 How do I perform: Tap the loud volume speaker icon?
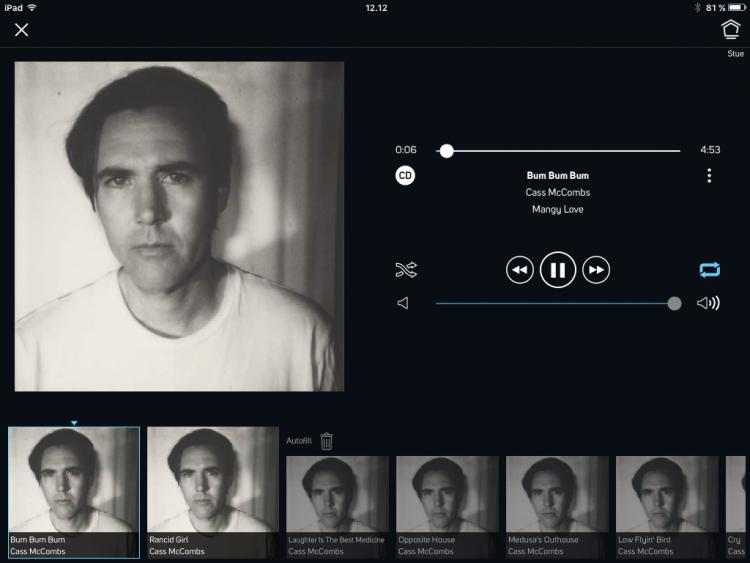tap(708, 303)
